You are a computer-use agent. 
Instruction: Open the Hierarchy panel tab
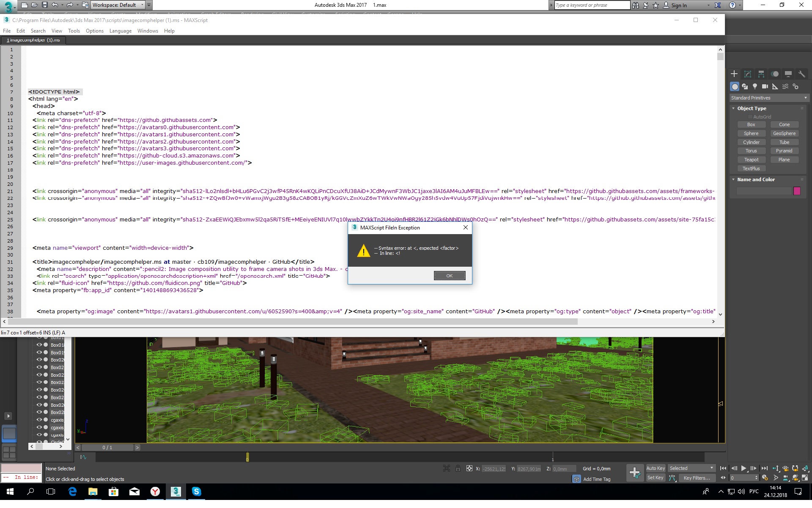[x=761, y=74]
